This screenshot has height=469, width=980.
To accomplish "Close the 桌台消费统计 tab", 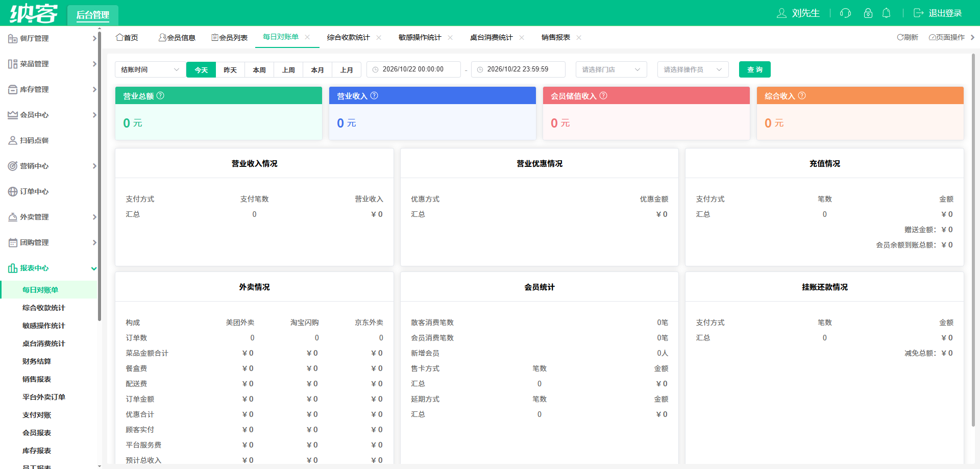I will [x=522, y=38].
